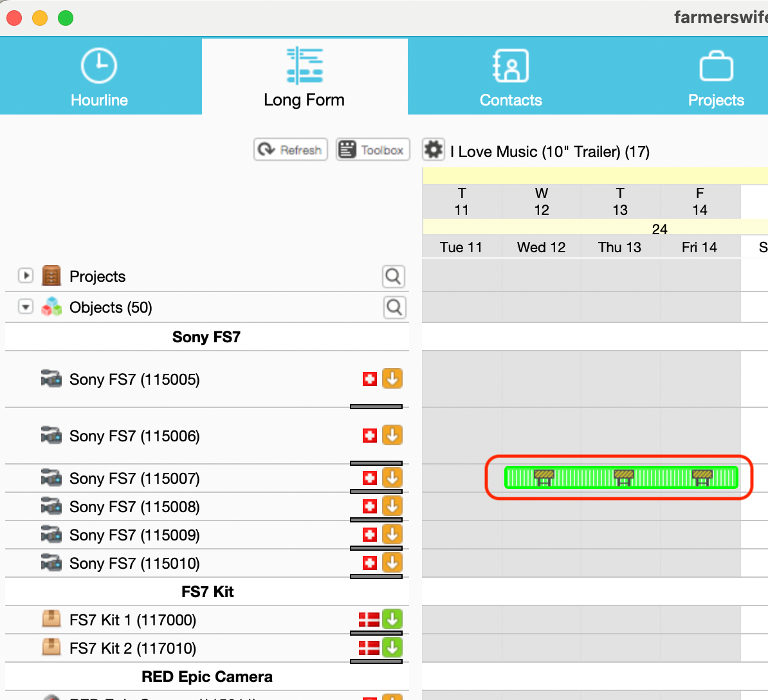
Task: Click the box icon for FS7 Kit 1 (117000)
Action: pos(51,619)
